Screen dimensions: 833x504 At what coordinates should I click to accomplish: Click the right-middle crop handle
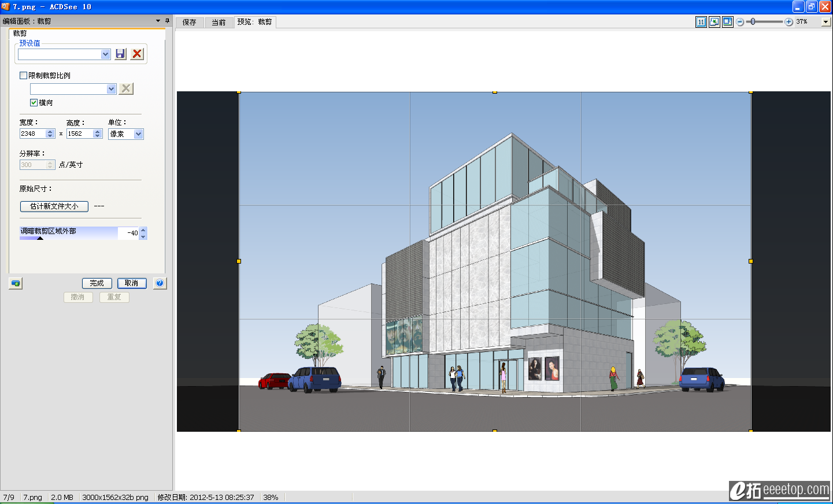[751, 261]
